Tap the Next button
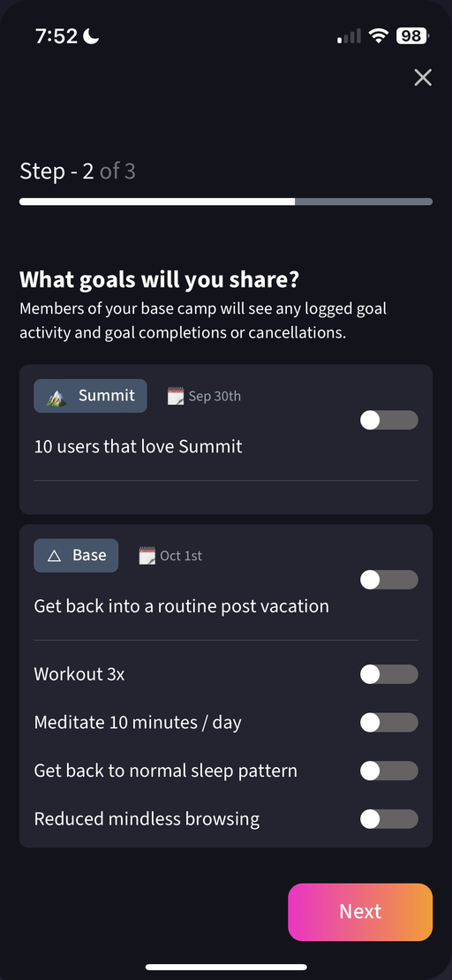 click(x=360, y=912)
